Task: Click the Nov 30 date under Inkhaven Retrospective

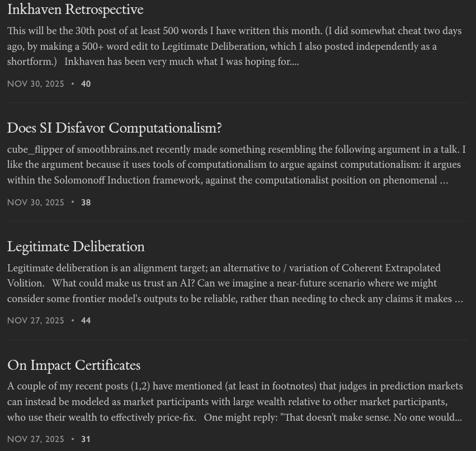Action: (x=35, y=84)
